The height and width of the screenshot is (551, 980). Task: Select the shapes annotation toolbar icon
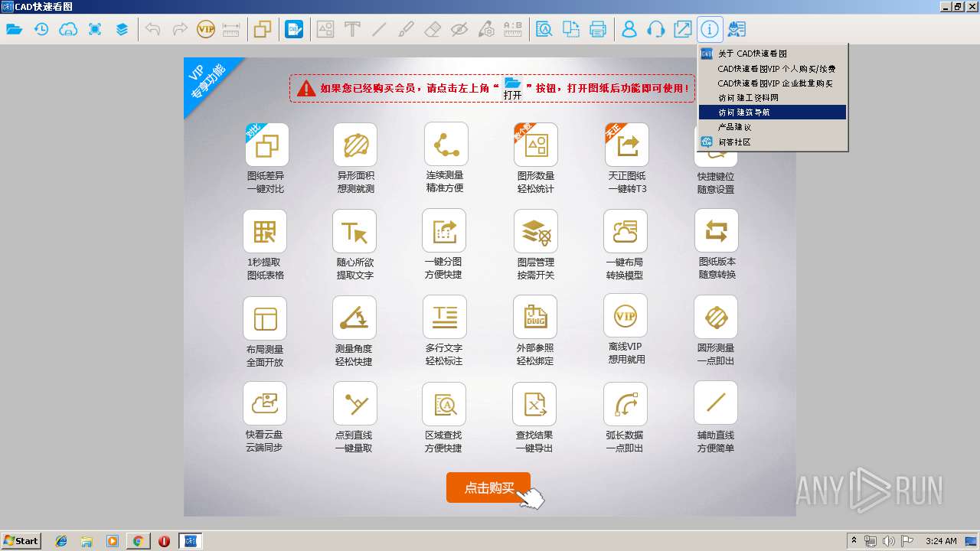click(325, 30)
